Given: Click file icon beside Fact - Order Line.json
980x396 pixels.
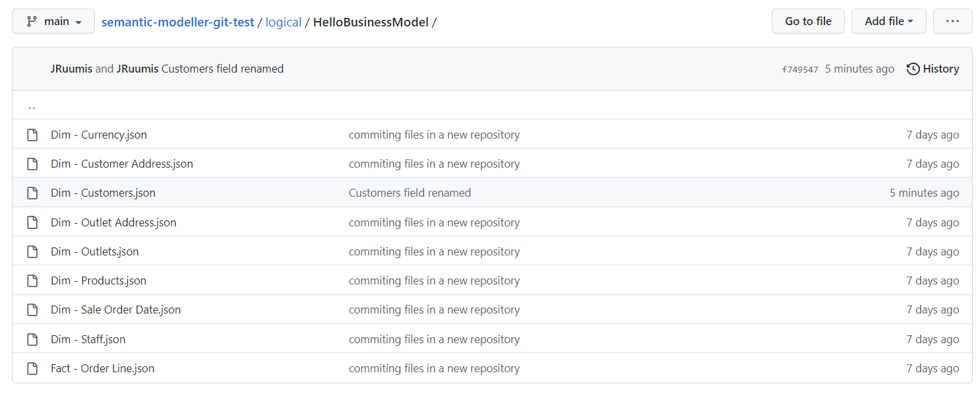Looking at the screenshot, I should 32,368.
